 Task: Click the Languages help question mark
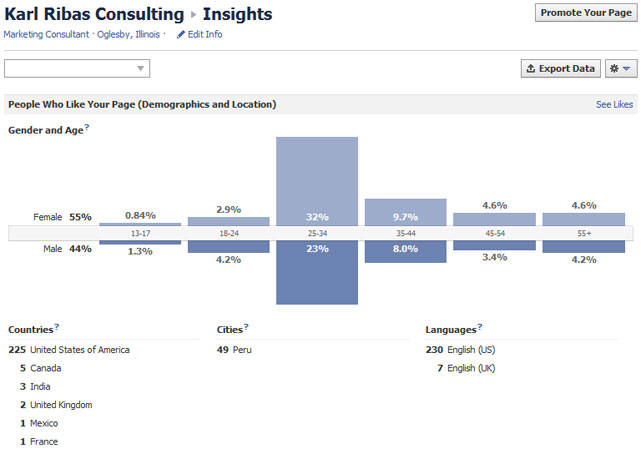click(x=479, y=326)
